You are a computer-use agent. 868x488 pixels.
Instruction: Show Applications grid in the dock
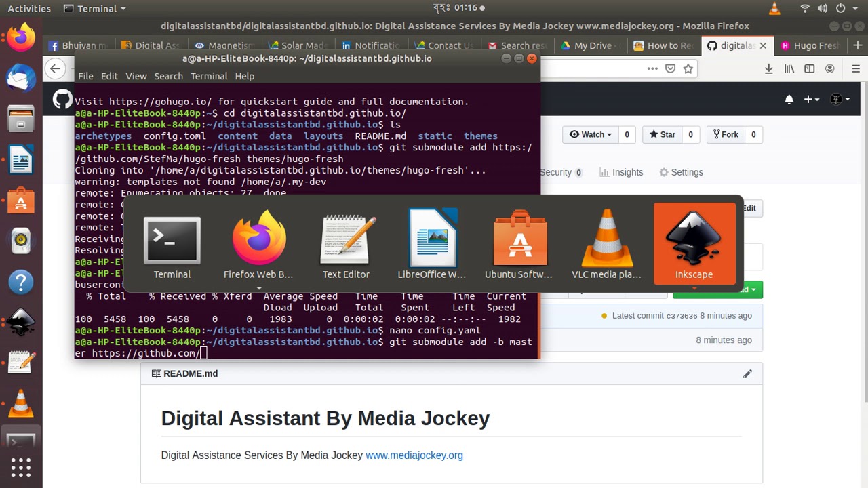pyautogui.click(x=21, y=468)
